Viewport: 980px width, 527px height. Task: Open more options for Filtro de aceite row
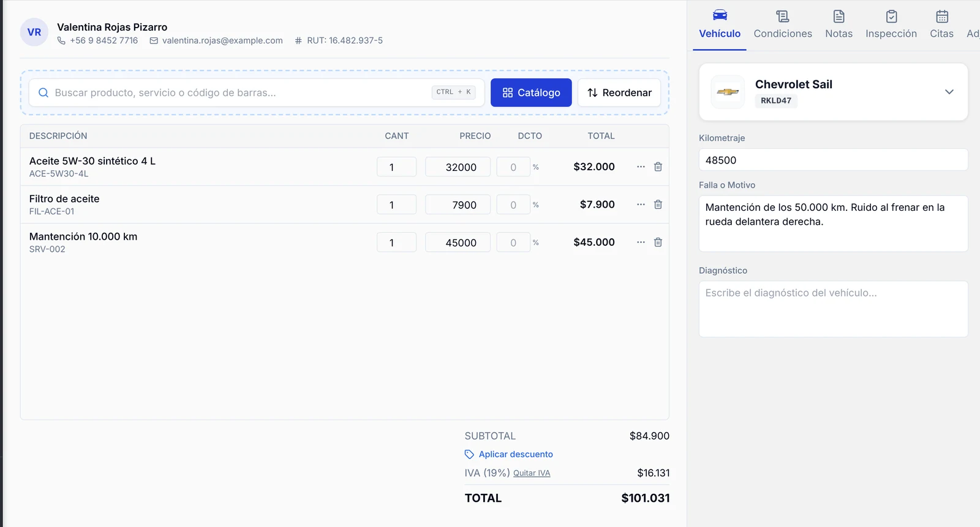641,205
